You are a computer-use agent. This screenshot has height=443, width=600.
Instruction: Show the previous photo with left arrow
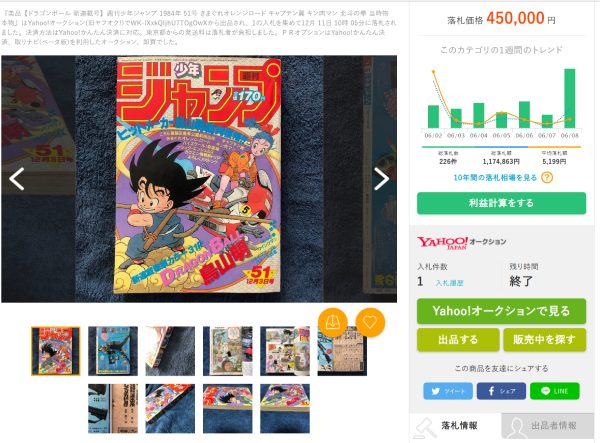[17, 179]
